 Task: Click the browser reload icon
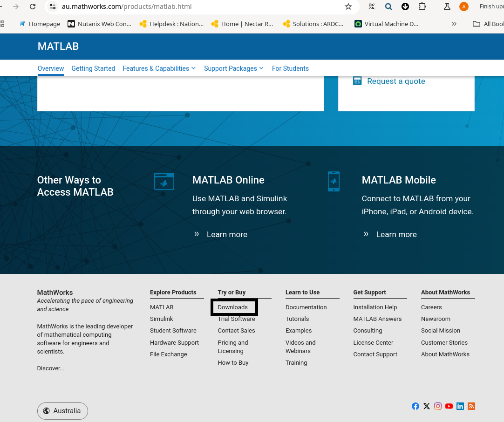(x=33, y=7)
